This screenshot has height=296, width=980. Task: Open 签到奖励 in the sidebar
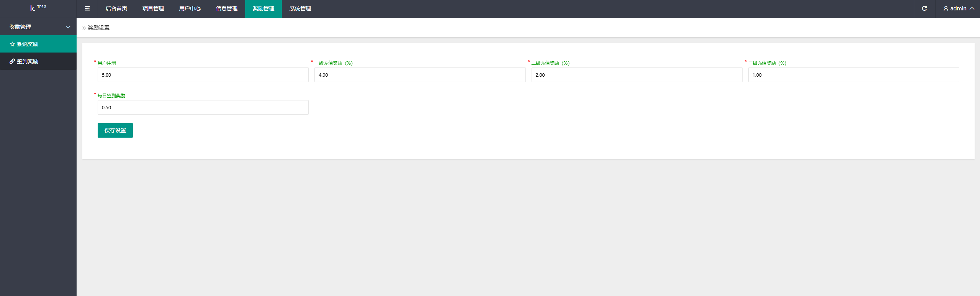[38, 61]
